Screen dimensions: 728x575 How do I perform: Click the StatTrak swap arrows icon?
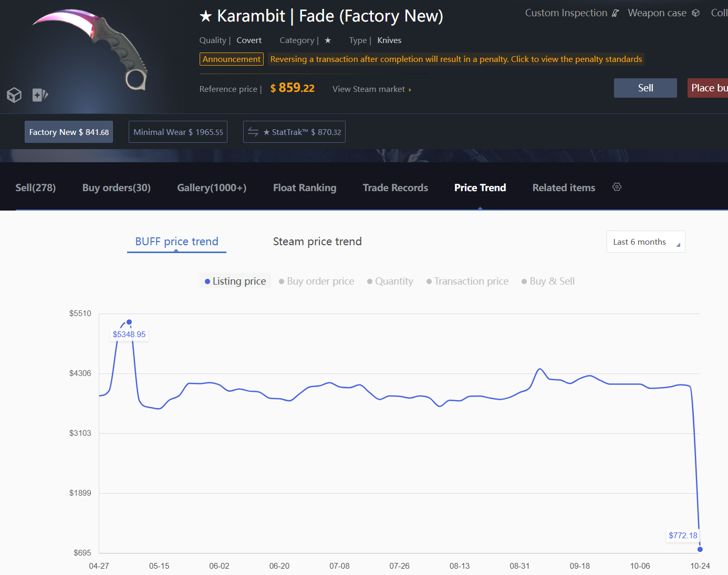pos(253,132)
